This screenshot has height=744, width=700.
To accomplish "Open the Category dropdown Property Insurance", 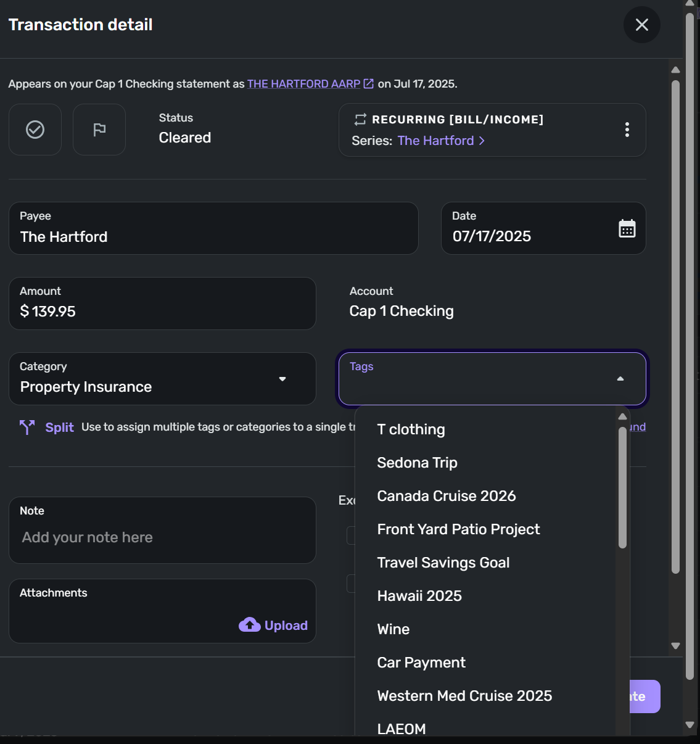I will pos(162,379).
